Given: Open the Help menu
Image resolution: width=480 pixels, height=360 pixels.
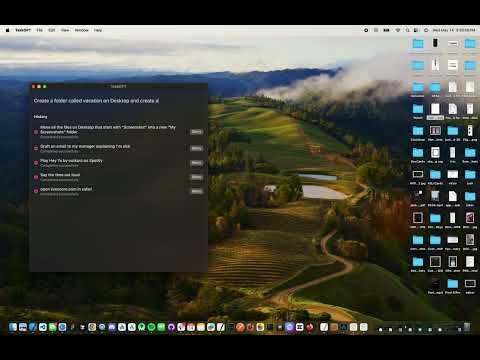Looking at the screenshot, I should [98, 30].
